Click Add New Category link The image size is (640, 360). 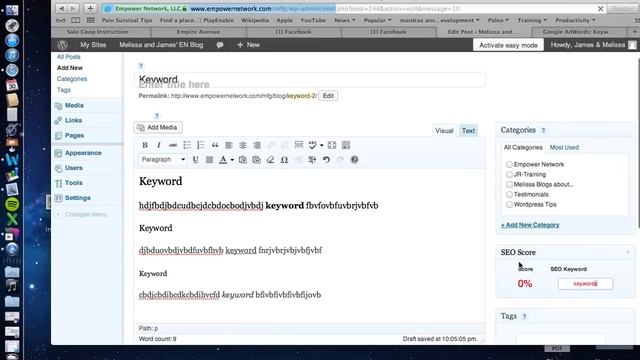click(x=530, y=225)
